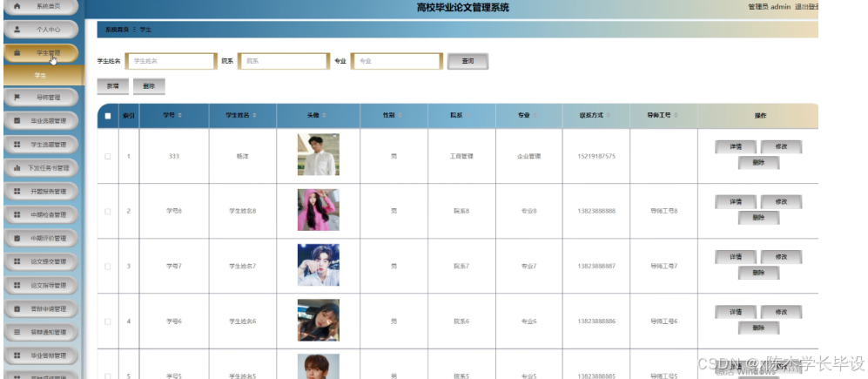868x379 pixels.
Task: Sort by 学生姓名 column arrows
Action: [254, 116]
